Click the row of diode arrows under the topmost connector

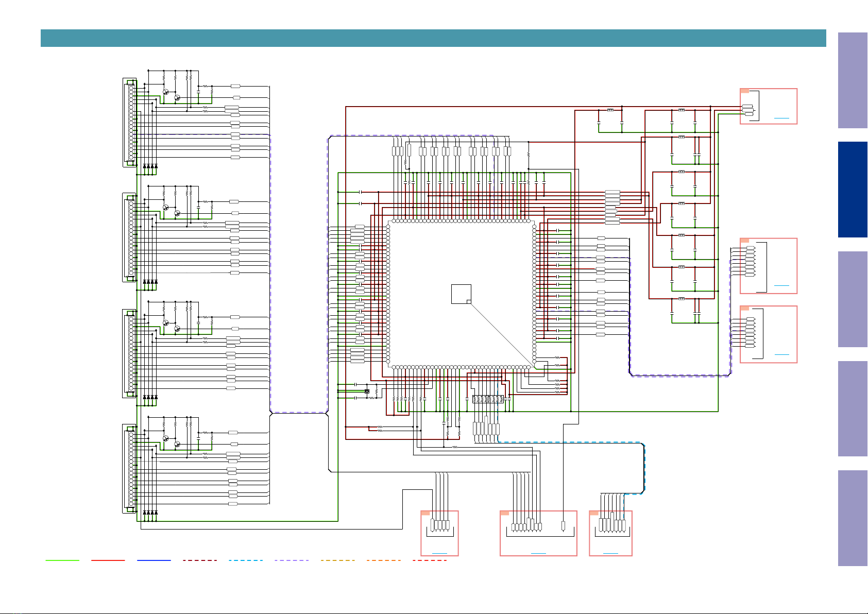coord(149,166)
